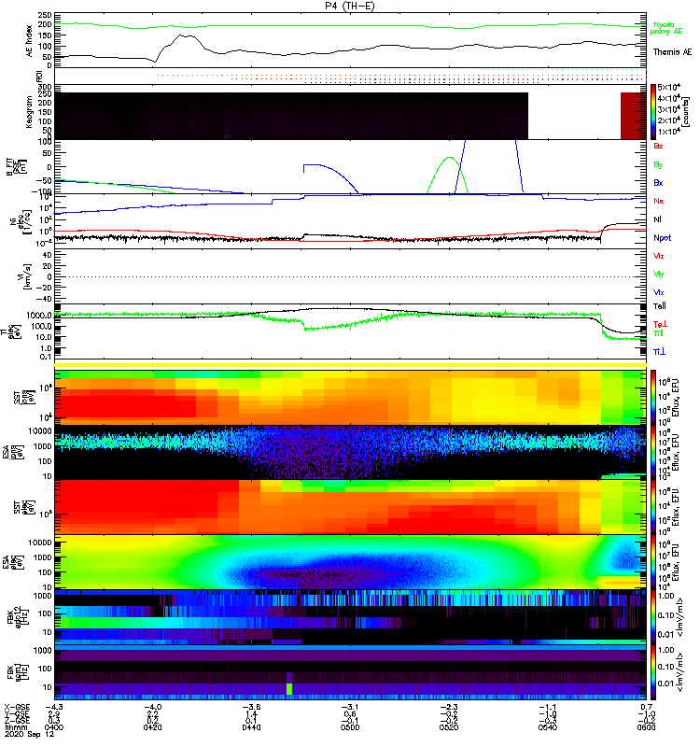Image resolution: width=700 pixels, height=747 pixels.
Task: Click the Themis AE peak near 150
Action: (x=182, y=35)
